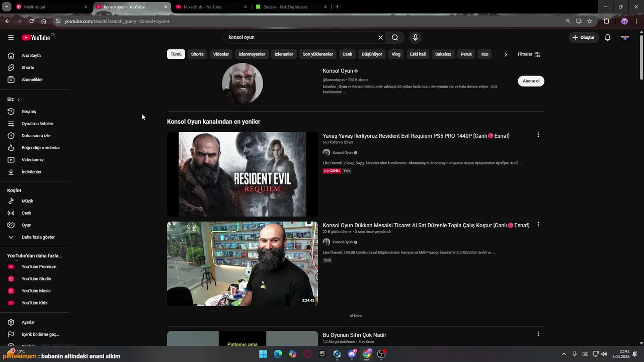Screen dimensions: 644x362
Task: Open Windows Start menu on taskbar
Action: [x=263, y=354]
